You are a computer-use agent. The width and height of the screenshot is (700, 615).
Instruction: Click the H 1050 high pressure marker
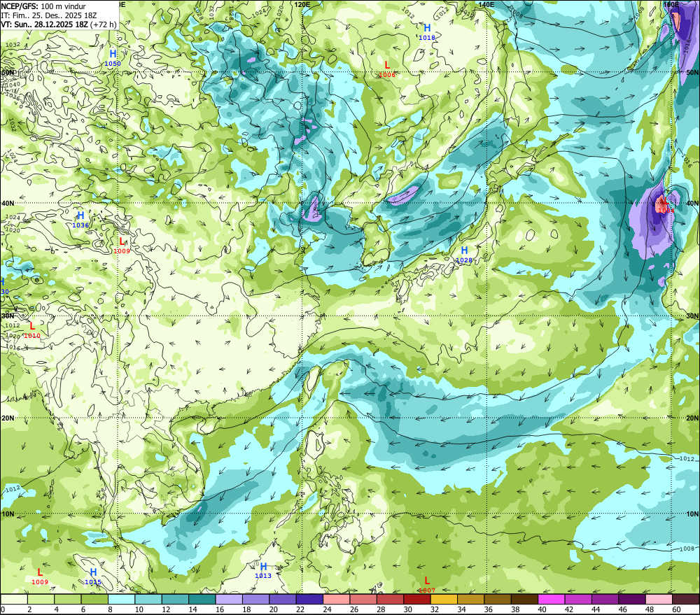click(x=113, y=58)
